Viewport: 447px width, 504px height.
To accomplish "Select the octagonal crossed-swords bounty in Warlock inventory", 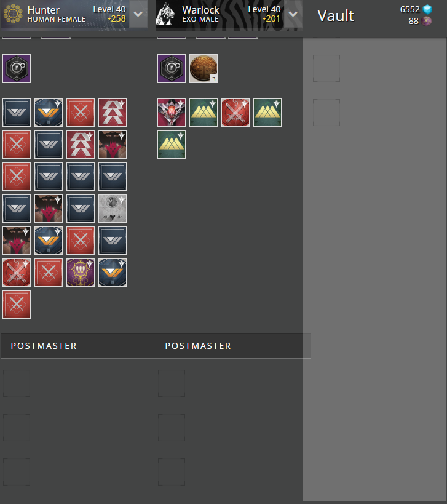I will tap(235, 113).
